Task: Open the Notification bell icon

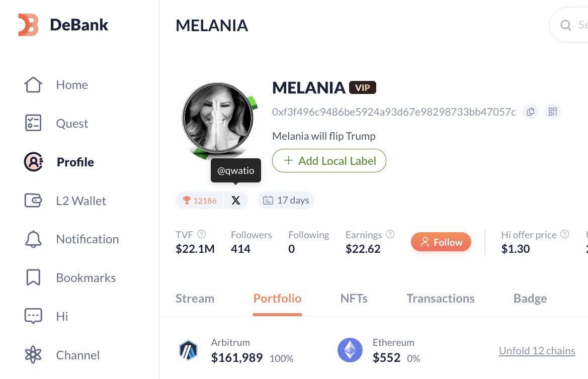Action: 33,239
